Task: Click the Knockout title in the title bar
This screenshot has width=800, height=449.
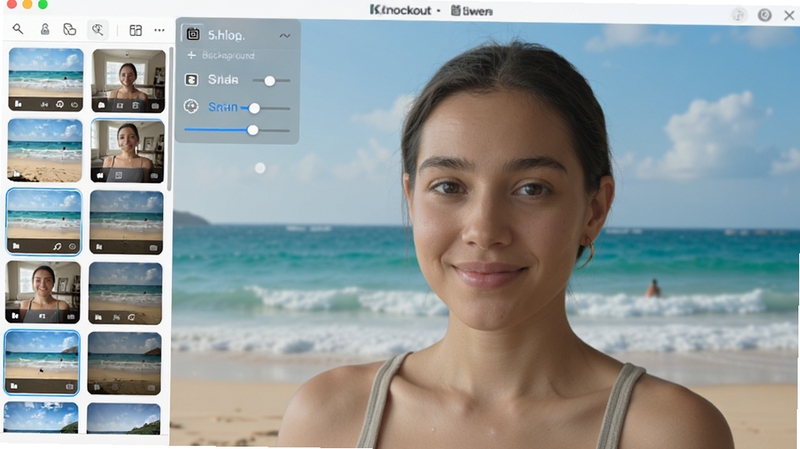Action: coord(401,10)
